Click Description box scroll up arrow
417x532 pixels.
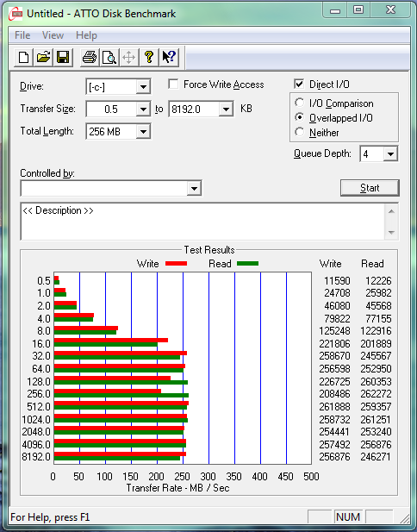pos(391,212)
